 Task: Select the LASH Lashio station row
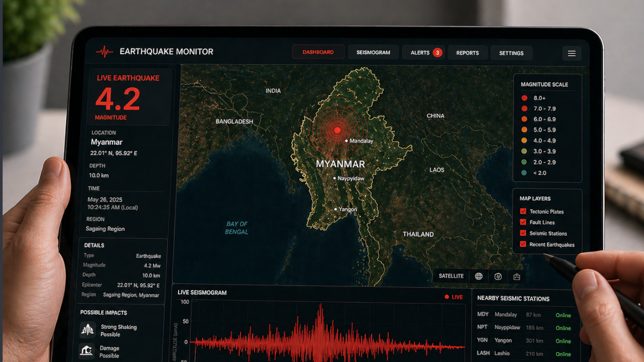click(x=525, y=353)
